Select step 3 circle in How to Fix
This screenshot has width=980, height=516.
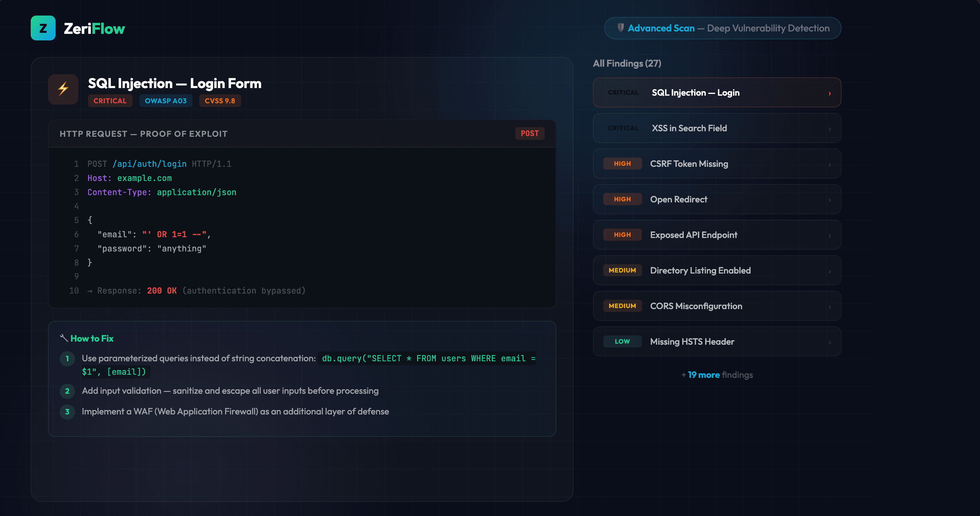point(67,412)
